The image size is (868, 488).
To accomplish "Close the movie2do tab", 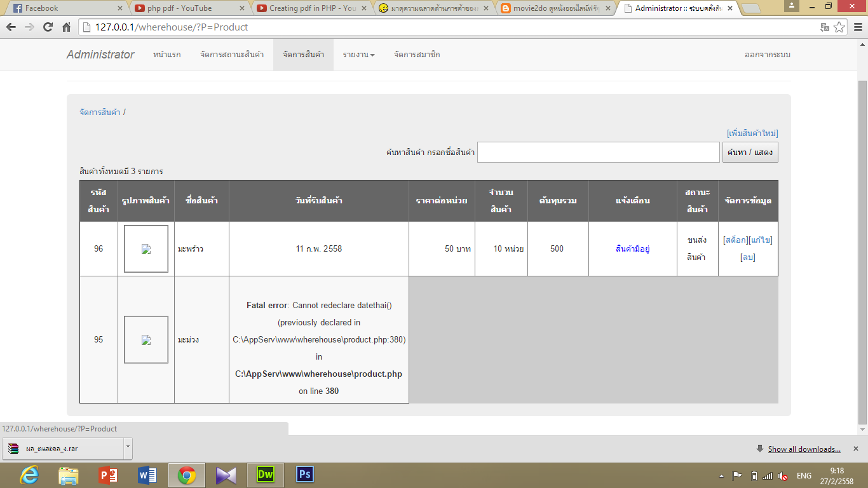I will click(x=608, y=8).
